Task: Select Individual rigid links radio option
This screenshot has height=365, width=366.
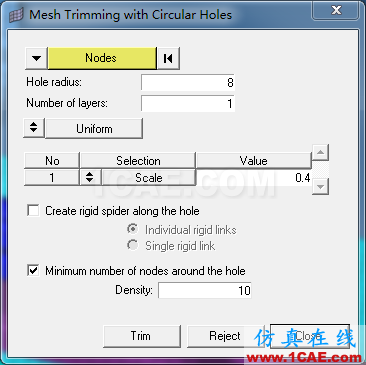Action: 133,229
